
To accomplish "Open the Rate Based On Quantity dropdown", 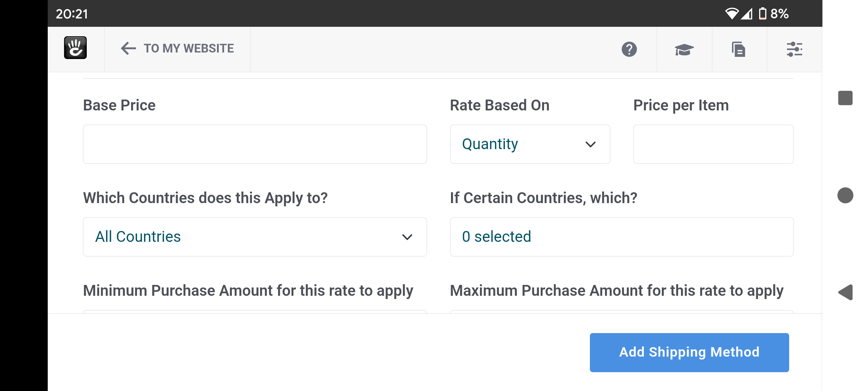I will (x=530, y=144).
